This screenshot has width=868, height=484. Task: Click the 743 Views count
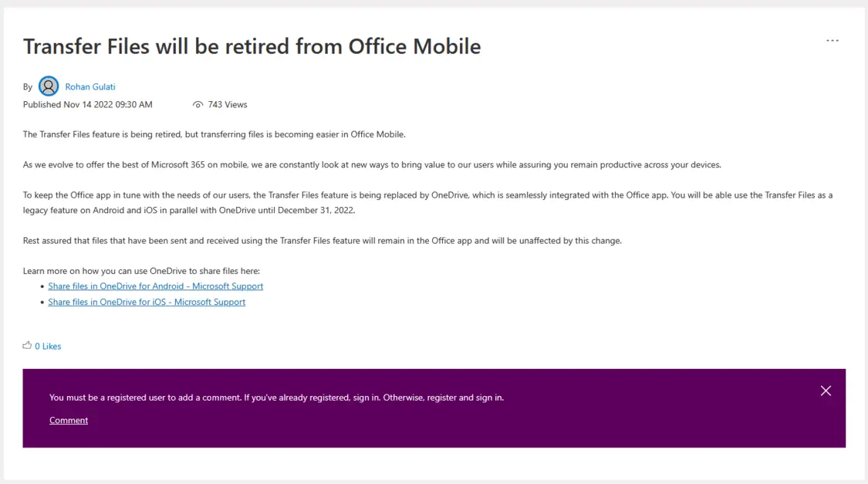click(228, 105)
